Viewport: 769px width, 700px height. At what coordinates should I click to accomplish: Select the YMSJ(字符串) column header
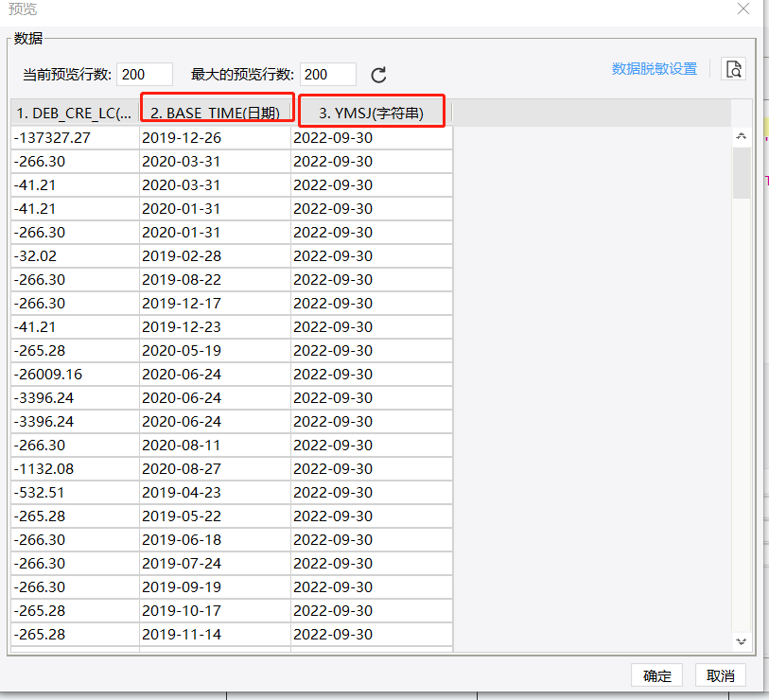pos(372,114)
